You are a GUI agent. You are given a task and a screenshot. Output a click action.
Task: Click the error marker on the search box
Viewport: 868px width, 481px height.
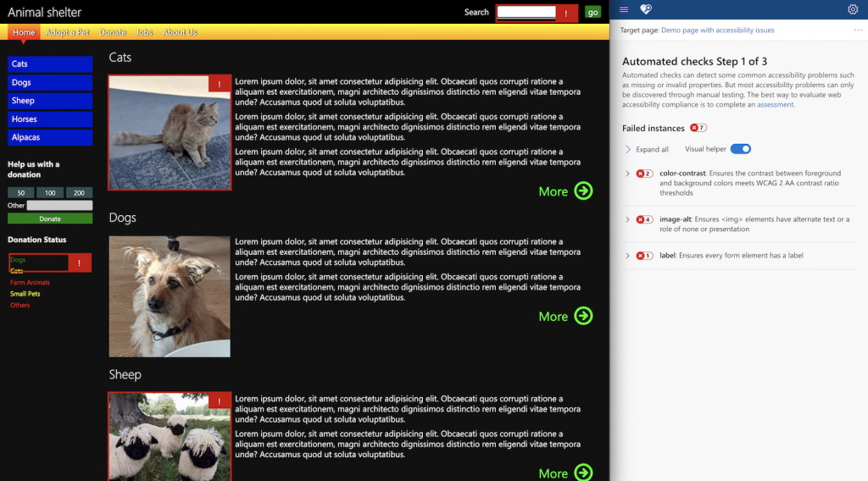point(565,14)
